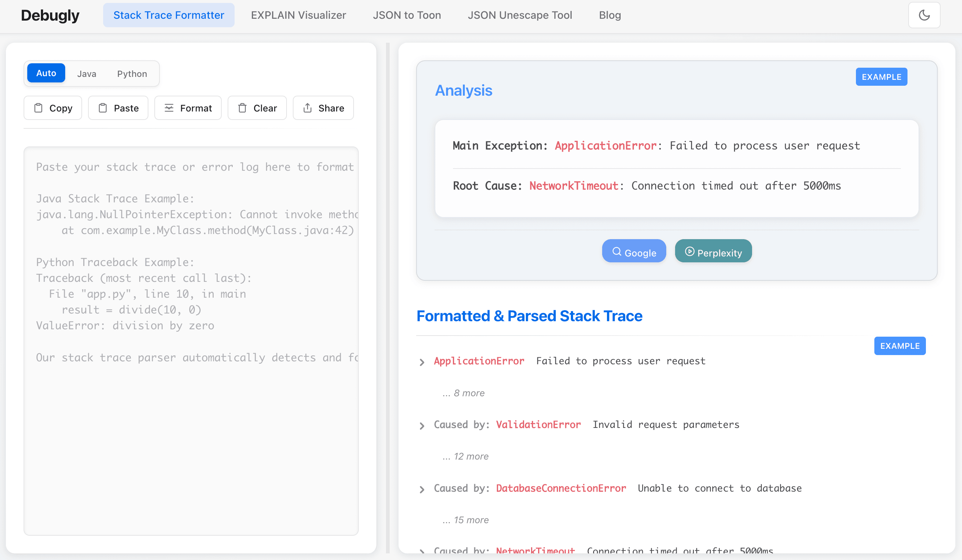Expand the ApplicationError stack frames
The height and width of the screenshot is (560, 962).
pos(422,362)
